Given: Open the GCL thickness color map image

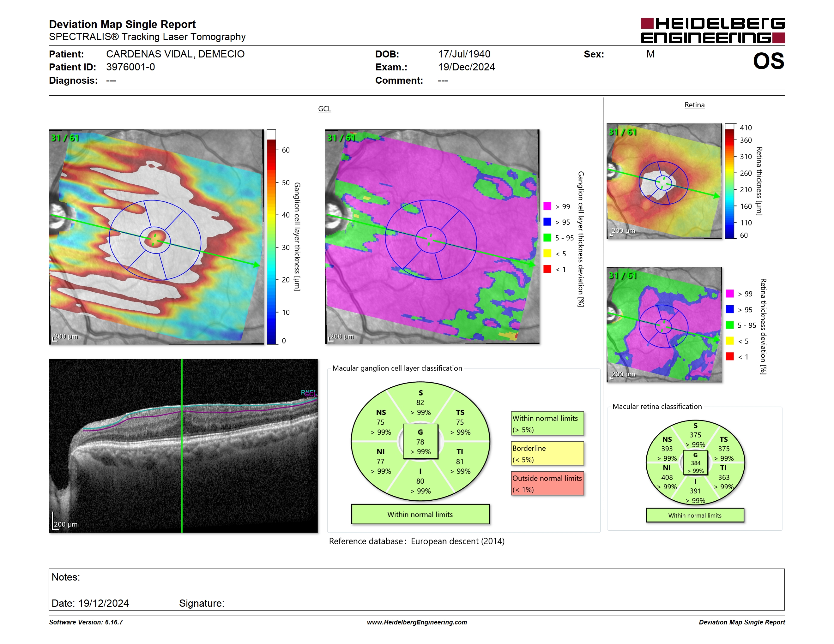Looking at the screenshot, I should (156, 236).
